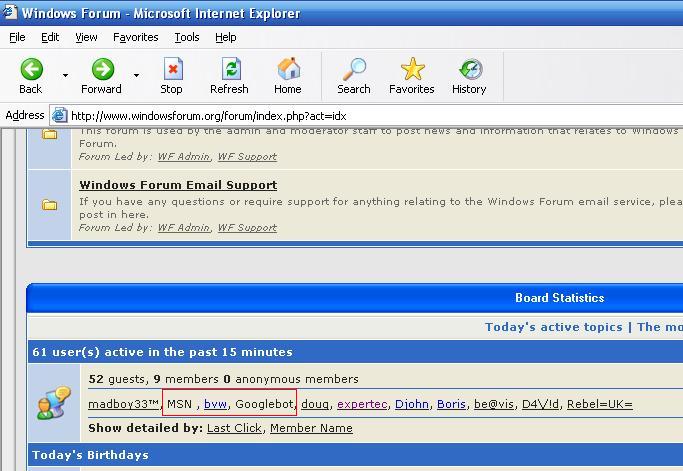Open the Back button history dropdown arrow
683x471 pixels.
click(x=65, y=75)
